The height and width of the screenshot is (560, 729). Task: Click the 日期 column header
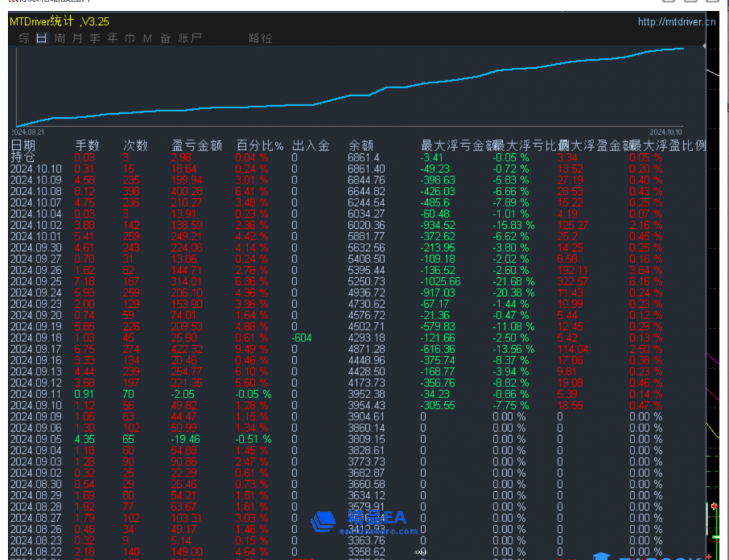tap(24, 145)
